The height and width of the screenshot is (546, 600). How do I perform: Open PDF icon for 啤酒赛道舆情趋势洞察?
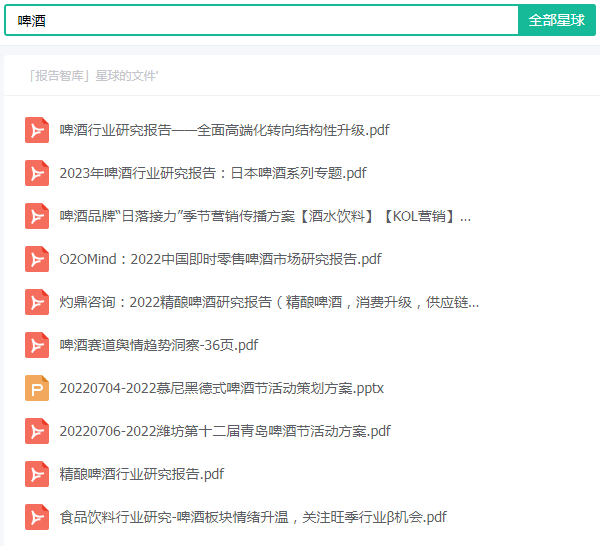click(x=37, y=345)
